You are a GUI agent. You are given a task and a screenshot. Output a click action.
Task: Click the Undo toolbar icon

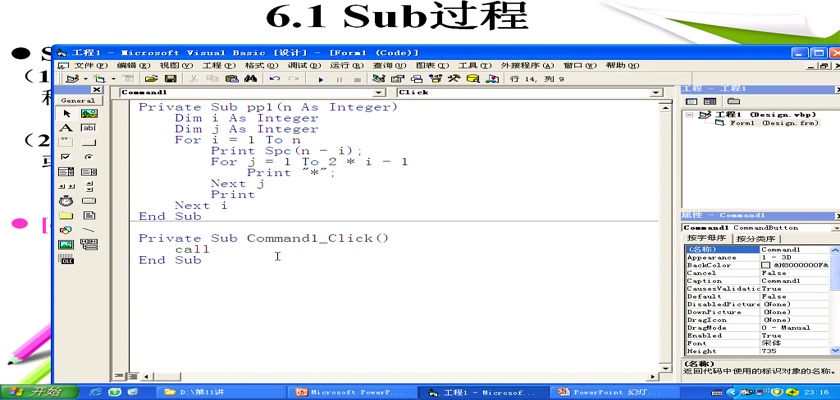[275, 79]
